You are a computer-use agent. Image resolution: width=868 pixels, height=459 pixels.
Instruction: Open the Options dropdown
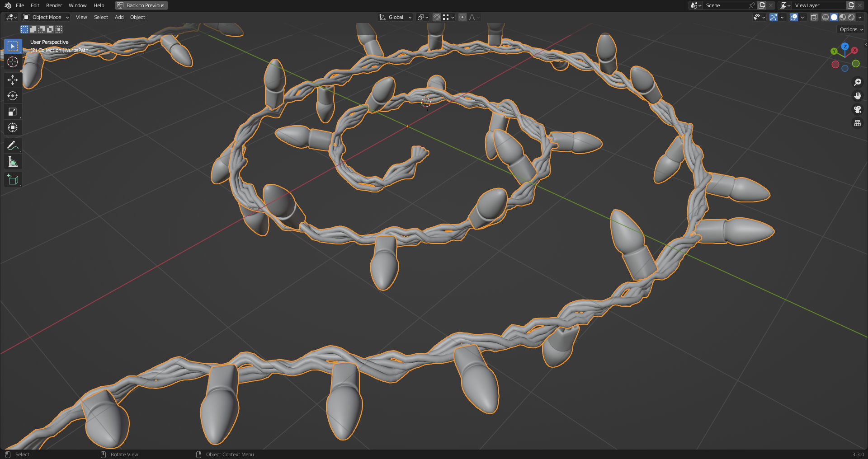click(x=851, y=29)
